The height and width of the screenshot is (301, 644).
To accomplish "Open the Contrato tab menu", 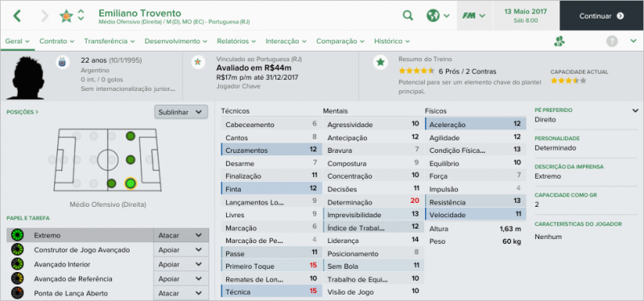I will (56, 41).
